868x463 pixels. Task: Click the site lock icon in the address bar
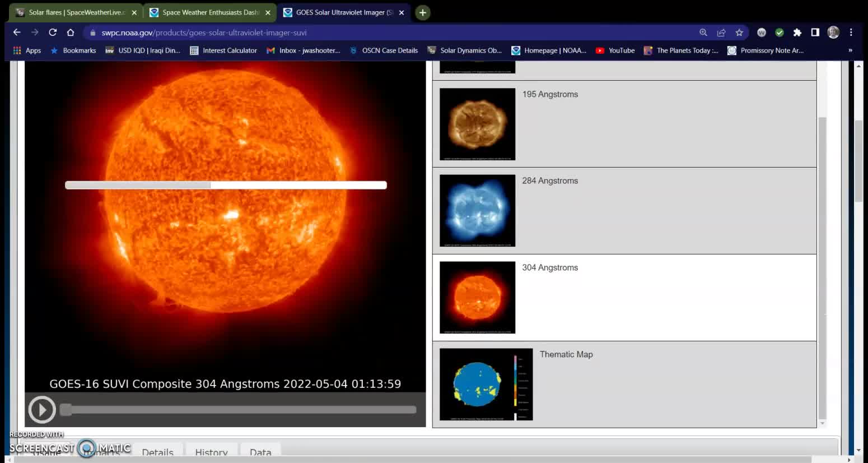point(93,33)
